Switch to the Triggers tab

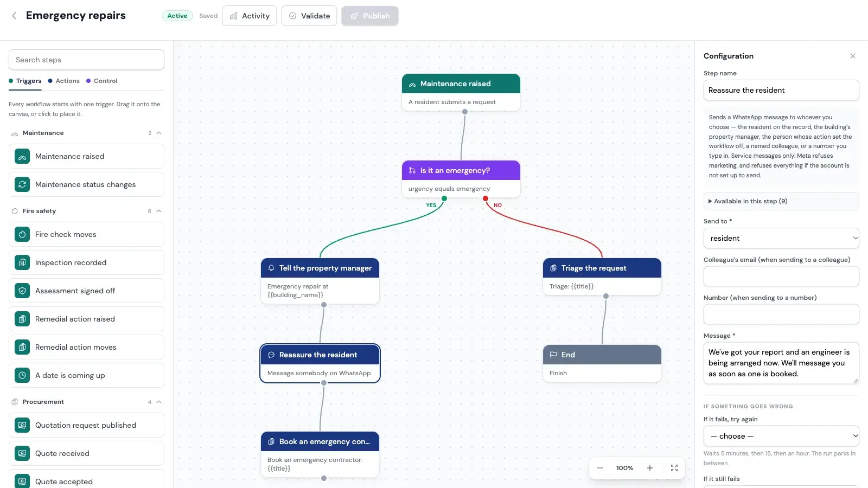[25, 81]
